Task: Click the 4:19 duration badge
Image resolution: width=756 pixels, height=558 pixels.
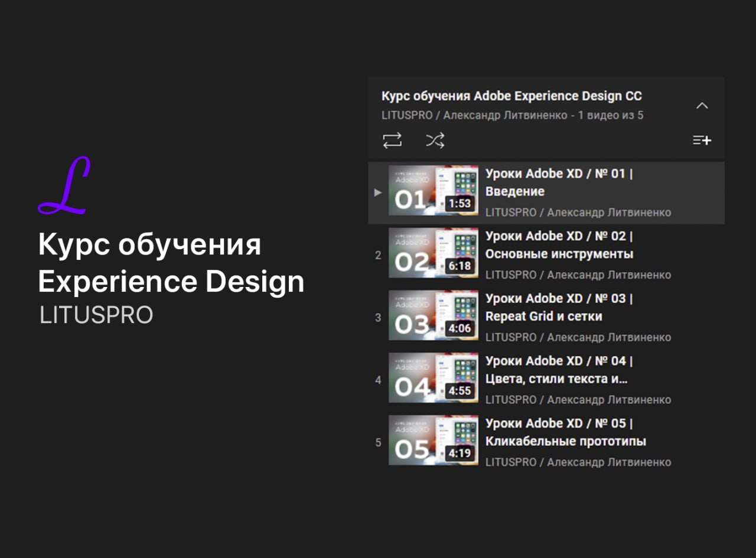Action: tap(460, 454)
